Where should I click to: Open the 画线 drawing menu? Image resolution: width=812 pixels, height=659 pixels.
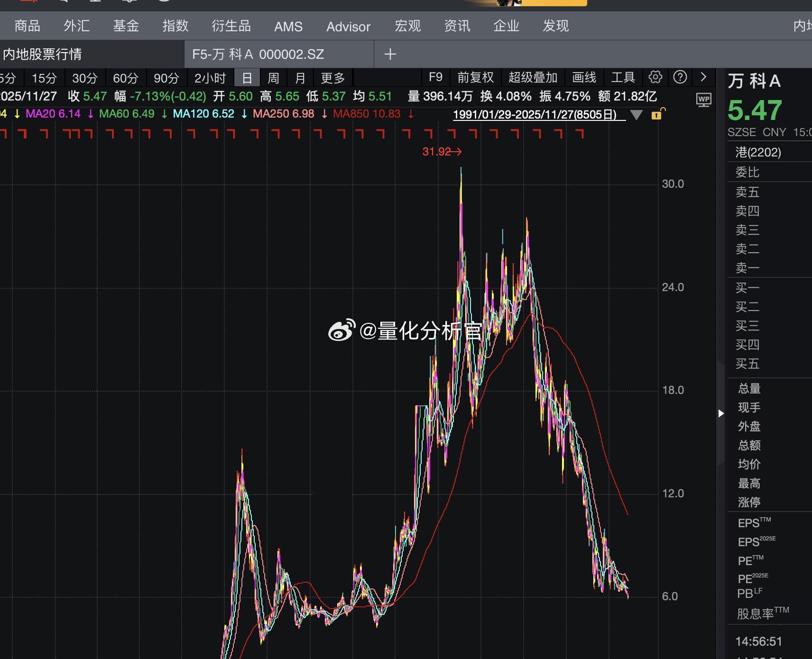pos(584,77)
